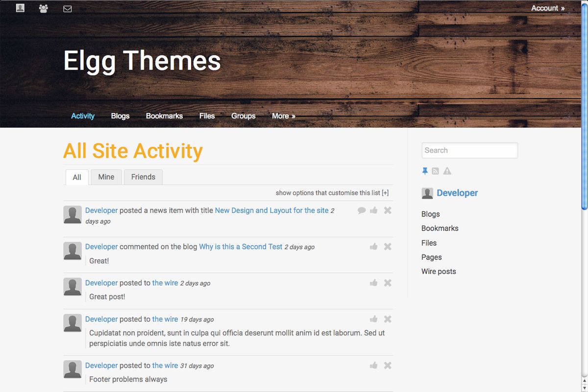Open messages envelope icon in top bar
The height and width of the screenshot is (392, 588).
[x=68, y=9]
